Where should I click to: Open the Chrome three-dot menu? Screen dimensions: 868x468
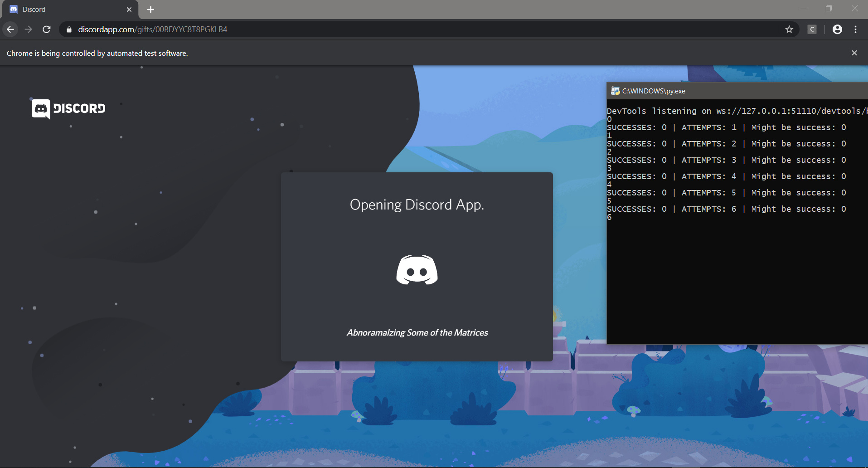point(855,29)
